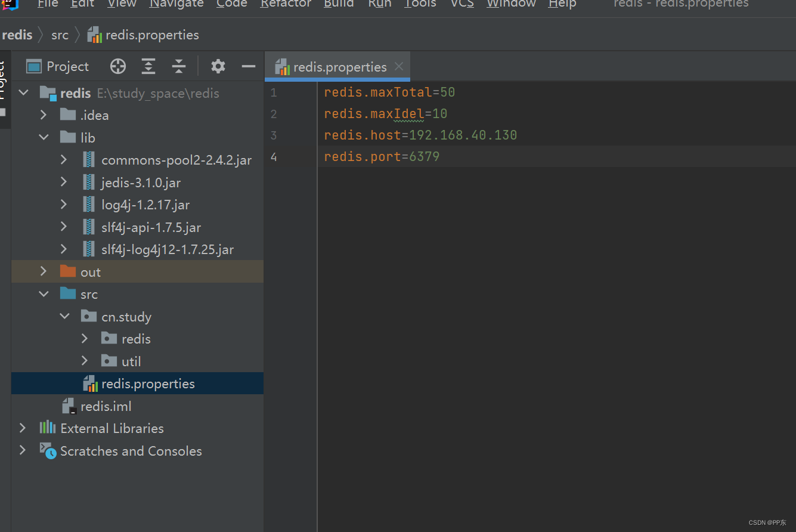Viewport: 796px width, 532px height.
Task: Click redis.properties breadcrumb in navigation bar
Action: click(143, 35)
